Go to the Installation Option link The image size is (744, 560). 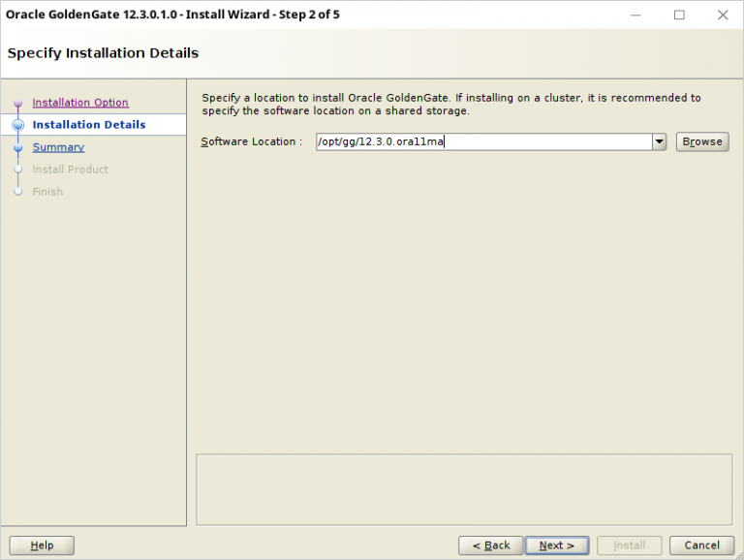(80, 103)
